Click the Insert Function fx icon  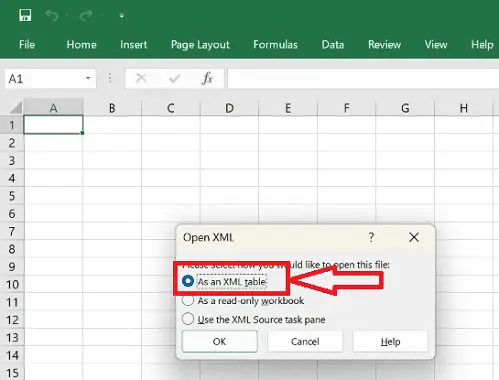[207, 78]
